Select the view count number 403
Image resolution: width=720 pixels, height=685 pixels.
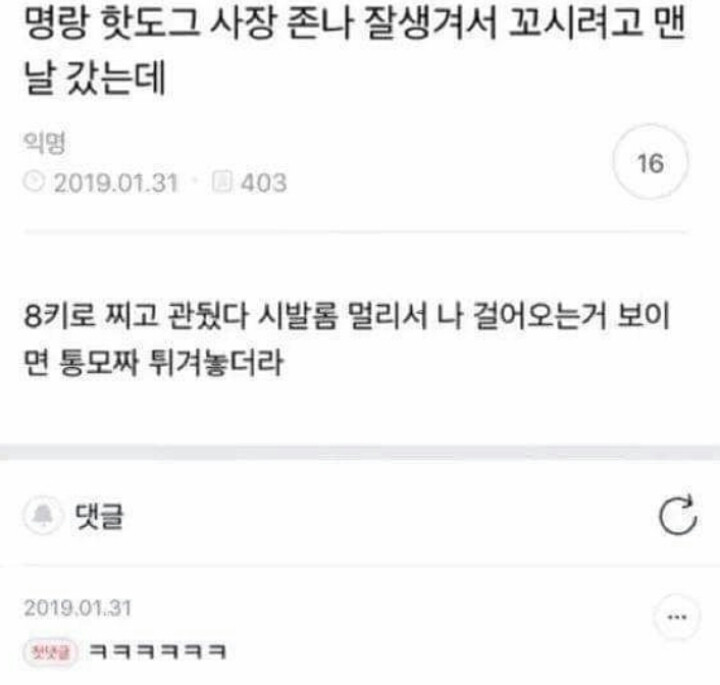pos(264,182)
